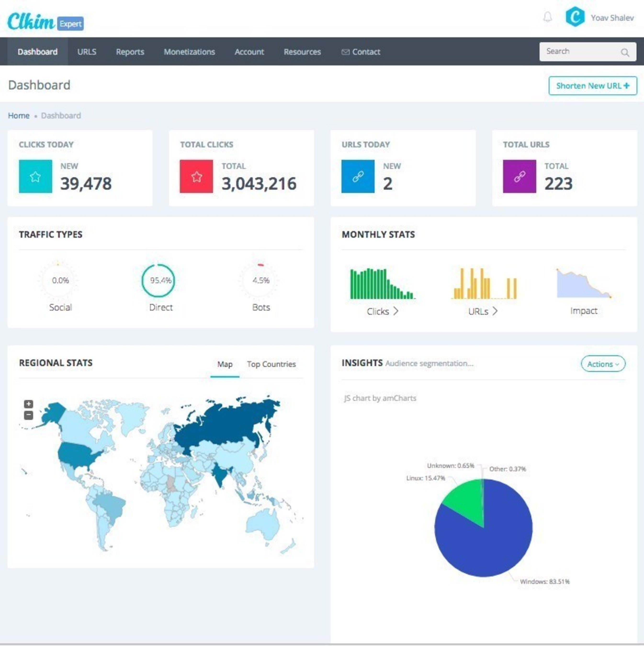Viewport: 644px width, 646px height.
Task: Switch to the Top Countries tab
Action: coord(271,364)
